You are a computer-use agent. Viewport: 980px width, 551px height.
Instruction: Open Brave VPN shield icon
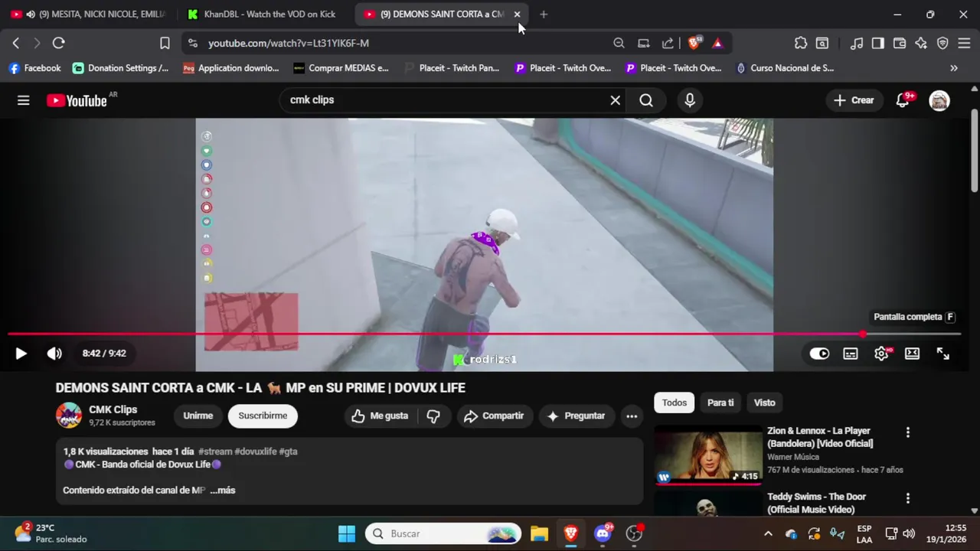point(942,43)
